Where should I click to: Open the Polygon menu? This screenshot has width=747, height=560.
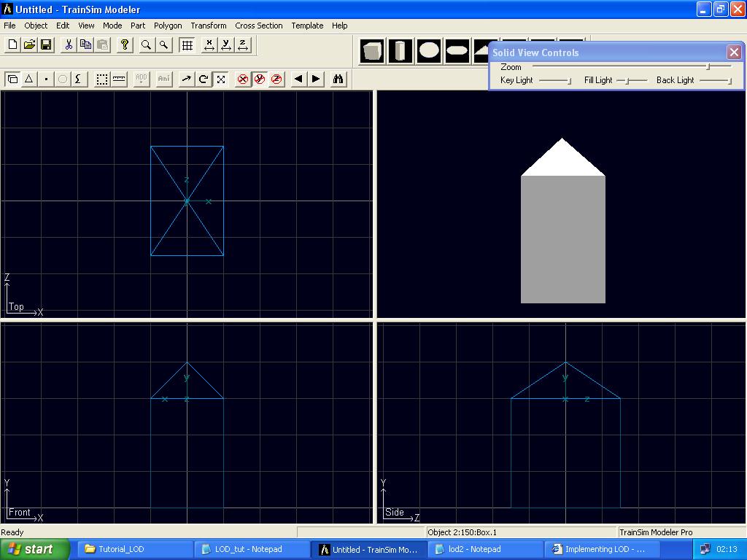(167, 25)
